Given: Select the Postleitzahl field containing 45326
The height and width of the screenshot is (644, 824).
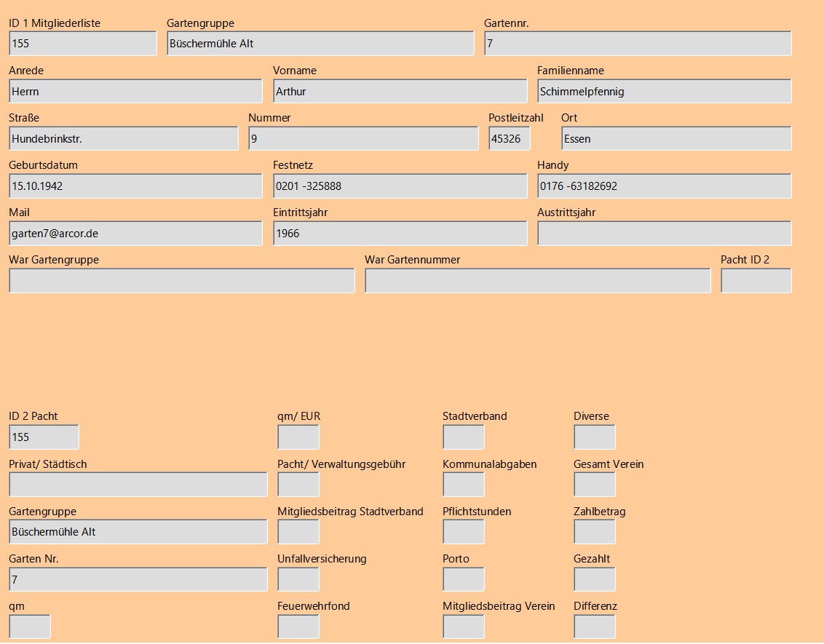Looking at the screenshot, I should pos(509,138).
